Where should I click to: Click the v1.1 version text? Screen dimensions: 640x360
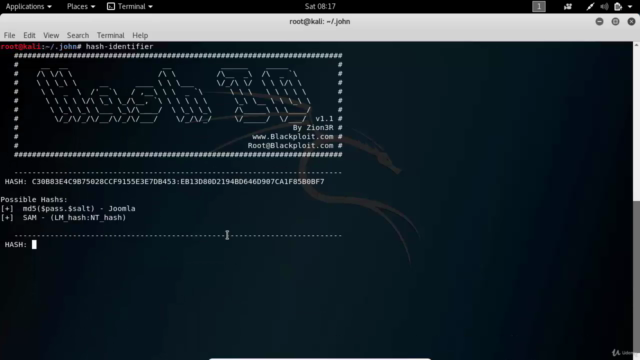pos(324,119)
